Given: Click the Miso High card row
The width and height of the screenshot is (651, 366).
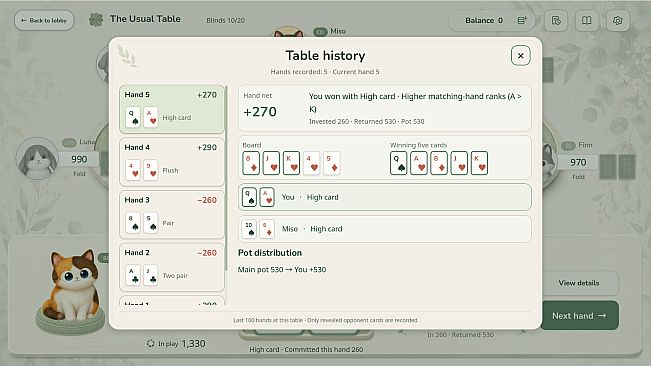Looking at the screenshot, I should pos(384,229).
